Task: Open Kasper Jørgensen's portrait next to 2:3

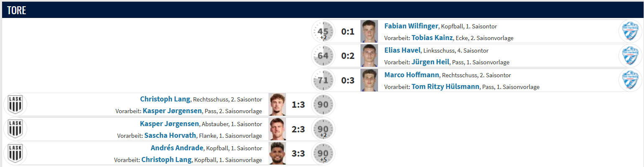Action: tap(277, 129)
